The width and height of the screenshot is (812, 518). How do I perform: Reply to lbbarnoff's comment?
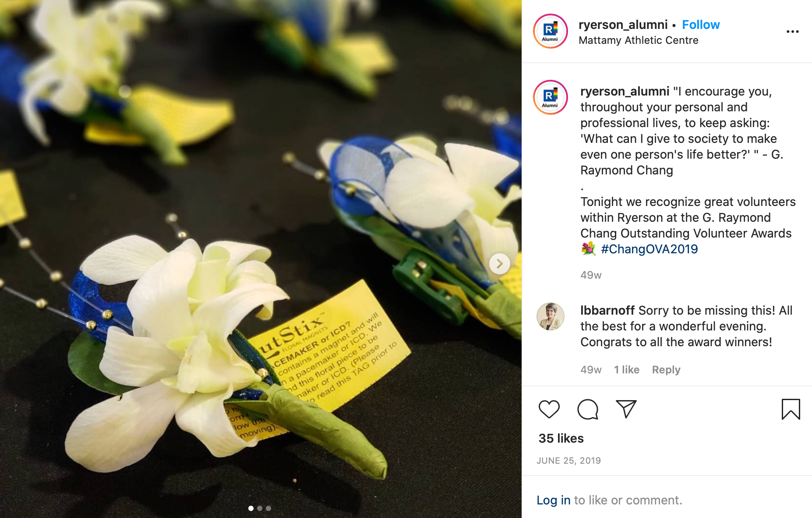(666, 369)
